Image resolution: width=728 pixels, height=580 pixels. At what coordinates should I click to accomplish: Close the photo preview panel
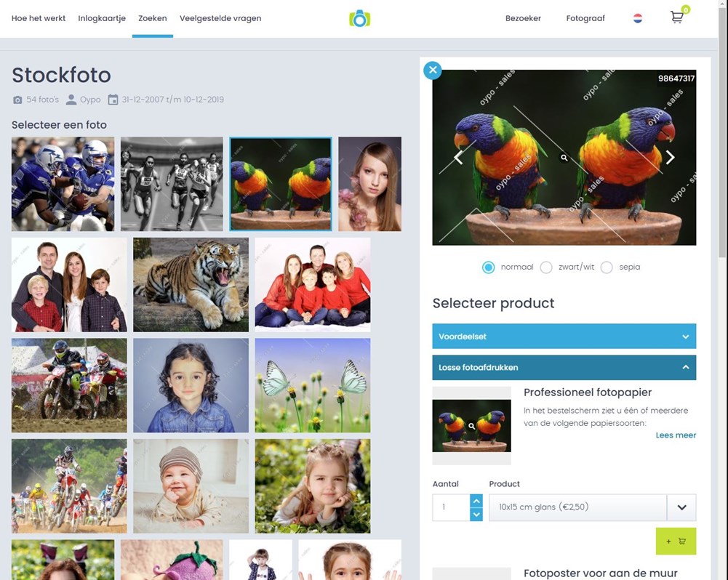coord(433,70)
